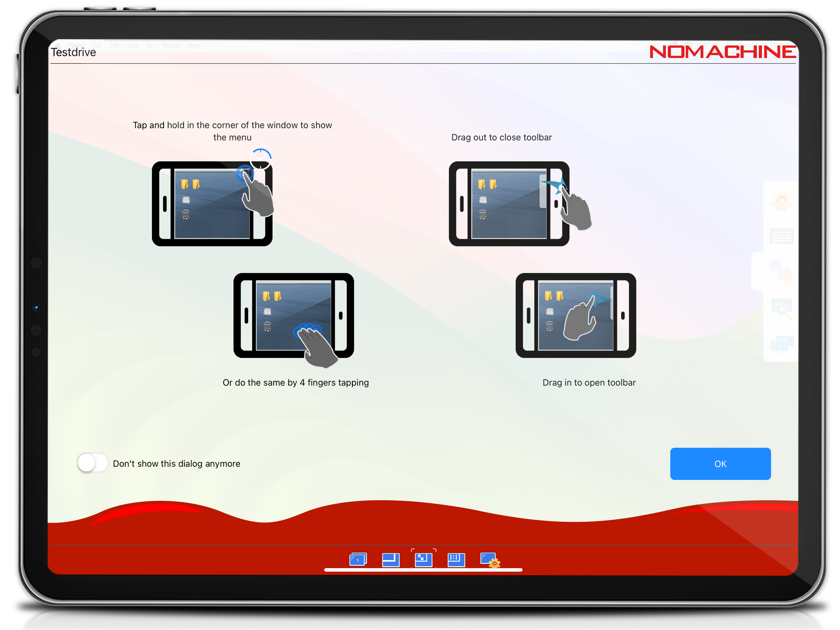Tap the white bar under the bottom toolbar
This screenshot has width=840, height=630.
click(x=423, y=570)
